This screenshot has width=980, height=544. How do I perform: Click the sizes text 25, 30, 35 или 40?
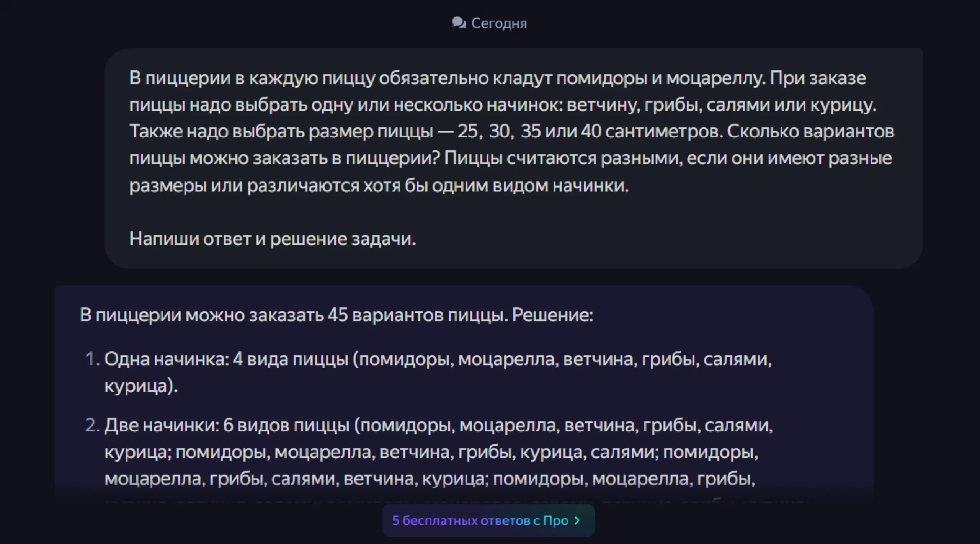tap(529, 131)
